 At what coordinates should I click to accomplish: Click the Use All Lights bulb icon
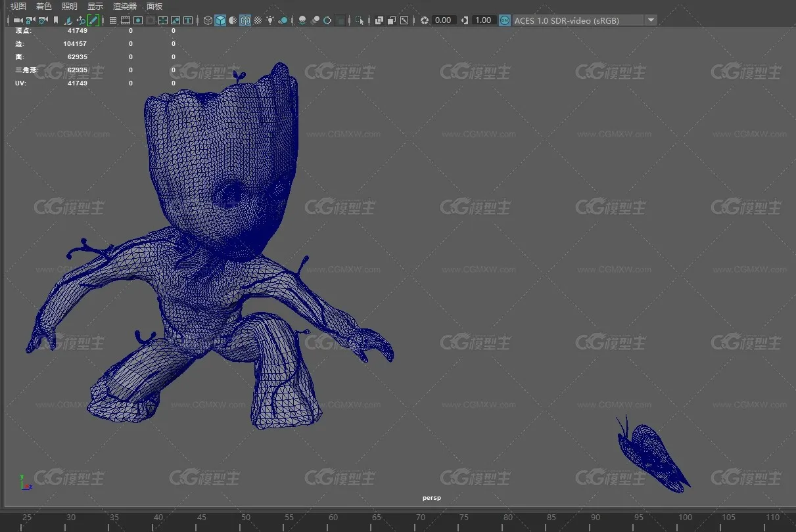click(x=270, y=20)
